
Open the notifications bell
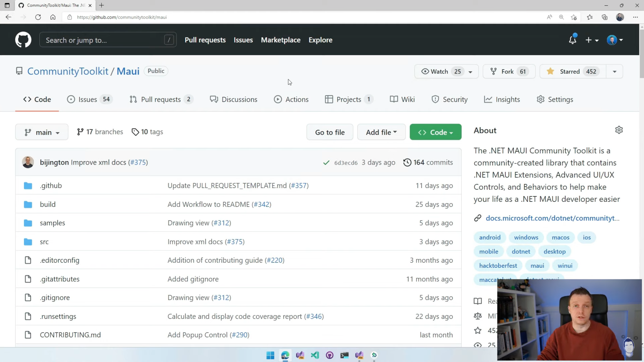(572, 40)
